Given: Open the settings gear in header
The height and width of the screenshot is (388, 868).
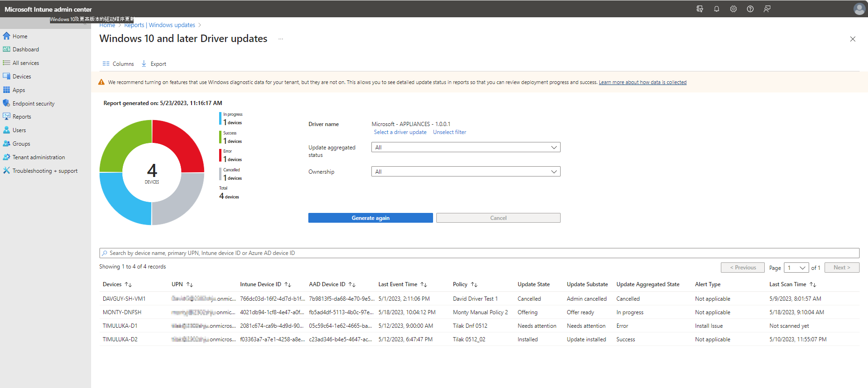Looking at the screenshot, I should point(733,9).
